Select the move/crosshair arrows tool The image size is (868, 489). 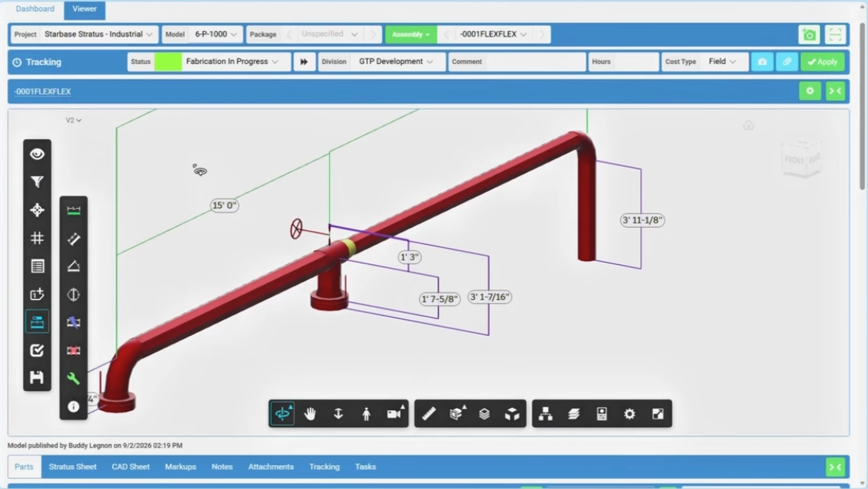tap(37, 210)
